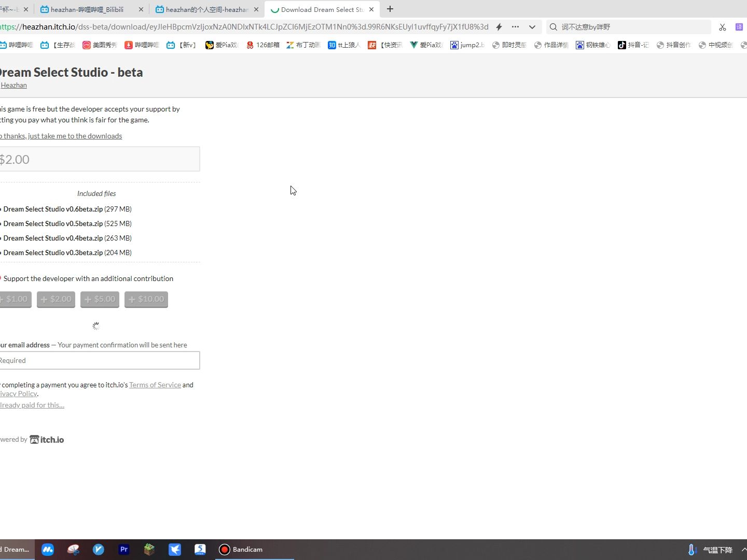Open the blue M app on taskbar

(48, 550)
